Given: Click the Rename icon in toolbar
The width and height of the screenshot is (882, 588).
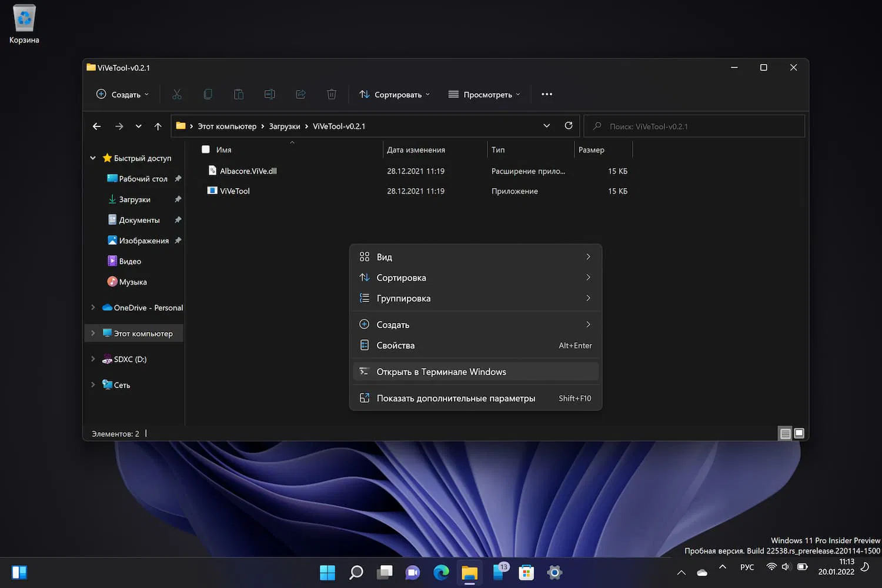Looking at the screenshot, I should (269, 94).
